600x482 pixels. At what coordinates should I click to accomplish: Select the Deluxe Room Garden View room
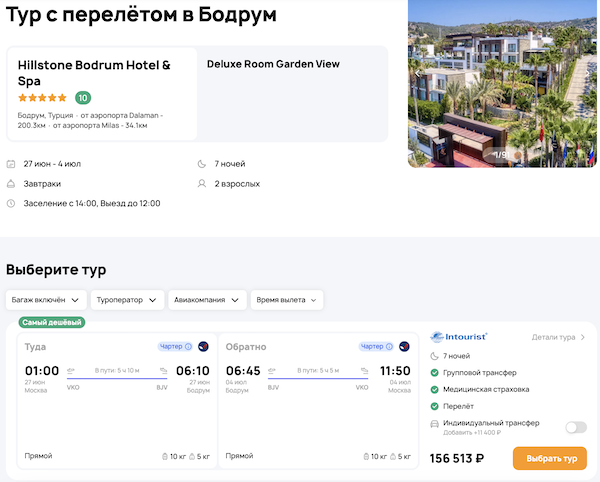[273, 64]
